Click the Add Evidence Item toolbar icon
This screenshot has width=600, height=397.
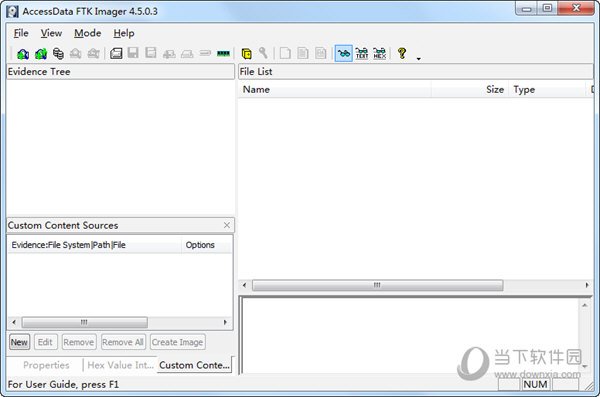tap(23, 54)
